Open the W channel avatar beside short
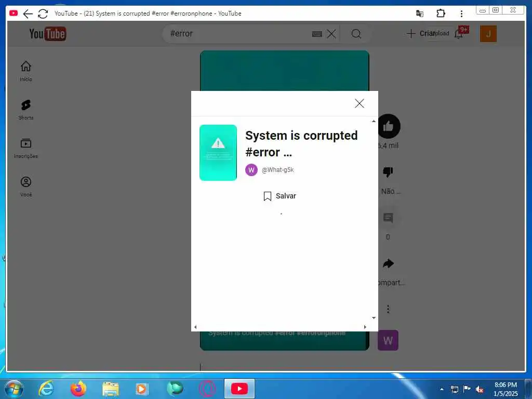This screenshot has height=399, width=532. click(388, 340)
